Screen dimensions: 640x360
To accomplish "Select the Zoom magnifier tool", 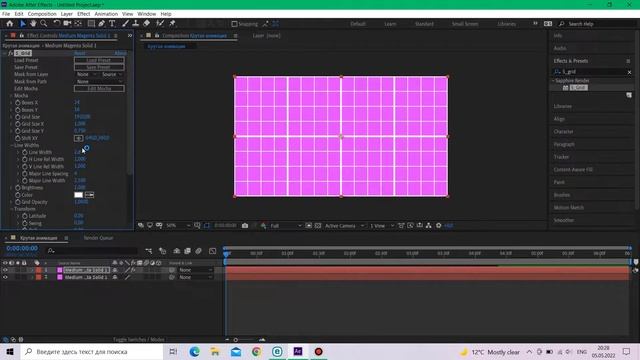I will [x=44, y=24].
